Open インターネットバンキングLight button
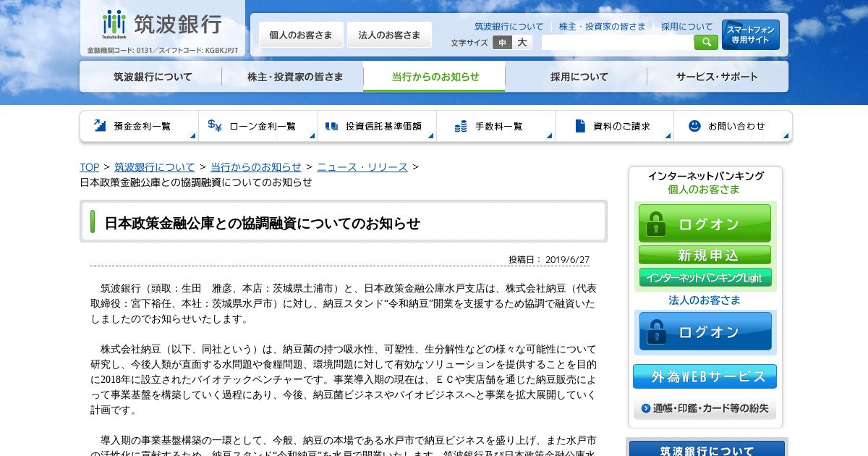868x456 pixels. pyautogui.click(x=705, y=278)
